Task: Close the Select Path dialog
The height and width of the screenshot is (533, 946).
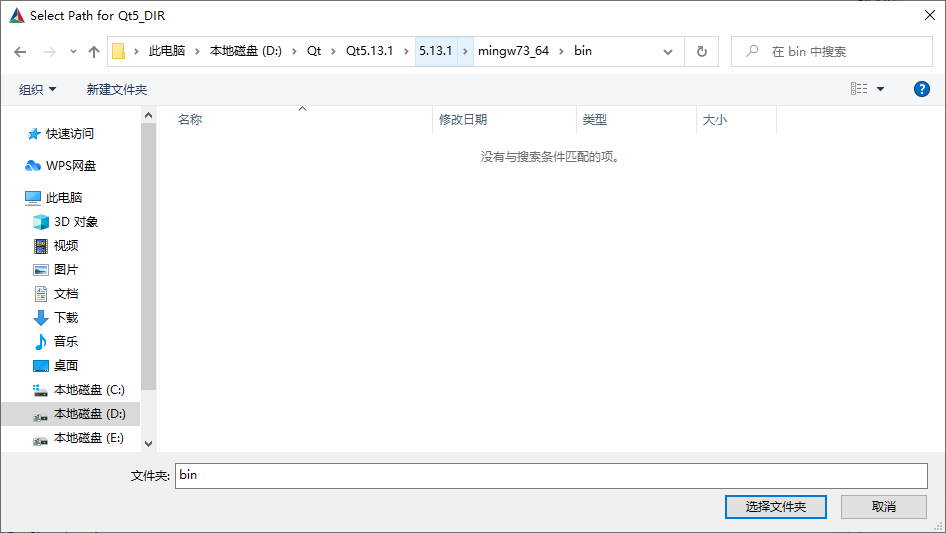Action: click(930, 15)
